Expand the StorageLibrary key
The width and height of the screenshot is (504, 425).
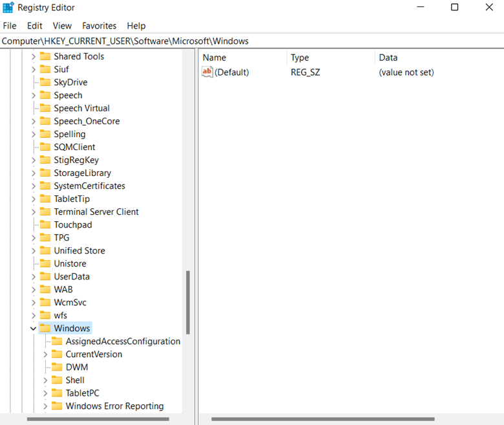point(34,173)
